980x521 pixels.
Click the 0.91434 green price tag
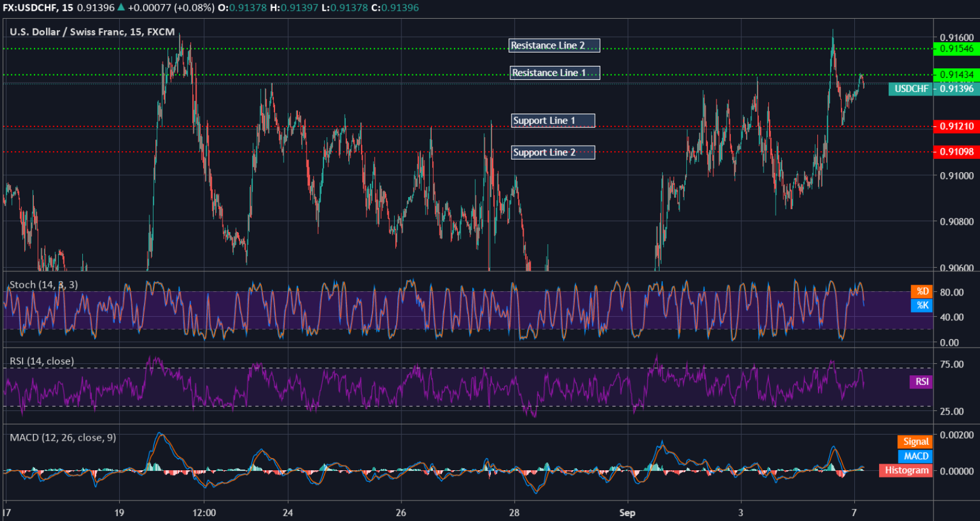click(956, 75)
